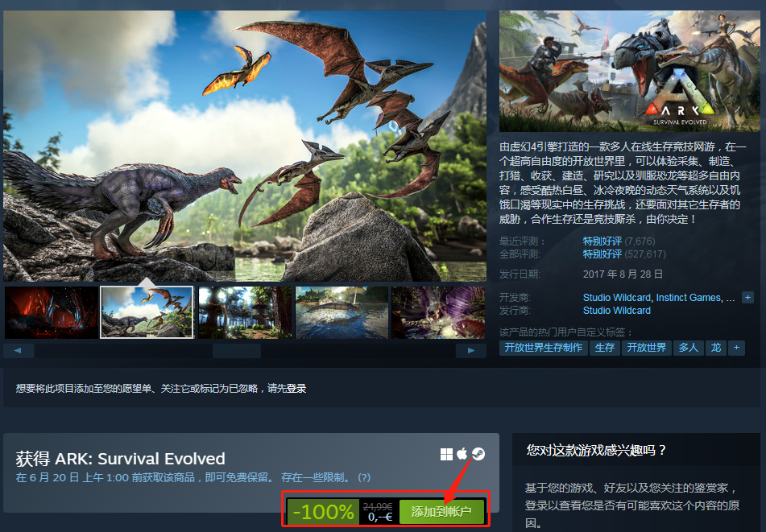Select the water creature screenshot thumbnail

tap(342, 312)
